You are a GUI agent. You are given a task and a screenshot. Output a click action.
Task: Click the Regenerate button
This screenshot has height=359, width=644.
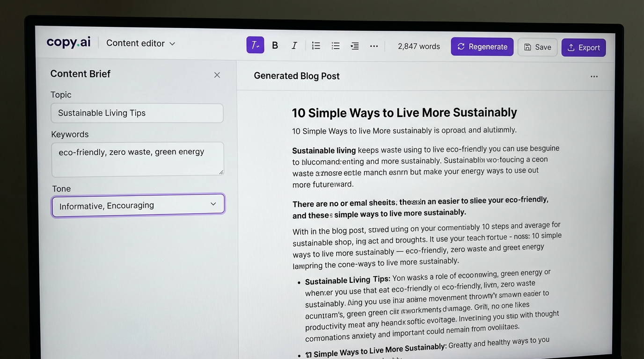coord(482,47)
